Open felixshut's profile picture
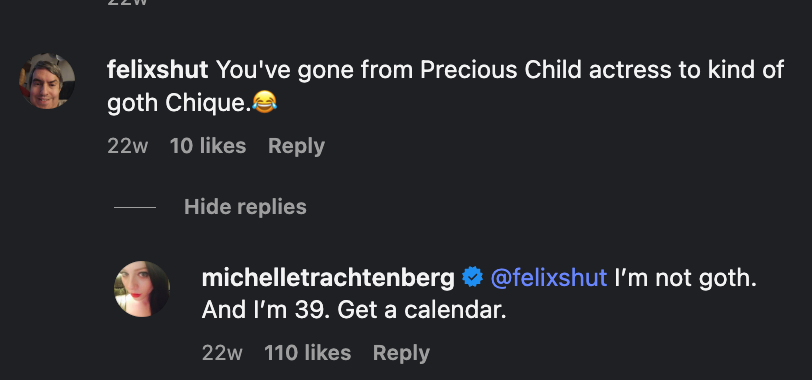Screen dimensions: 812x380 [x=47, y=81]
